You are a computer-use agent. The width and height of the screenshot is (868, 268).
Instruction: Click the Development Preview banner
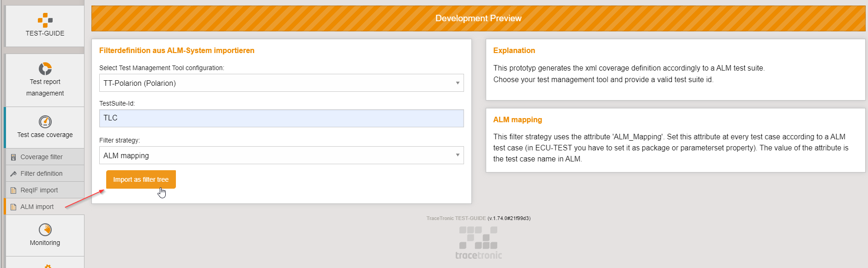478,18
